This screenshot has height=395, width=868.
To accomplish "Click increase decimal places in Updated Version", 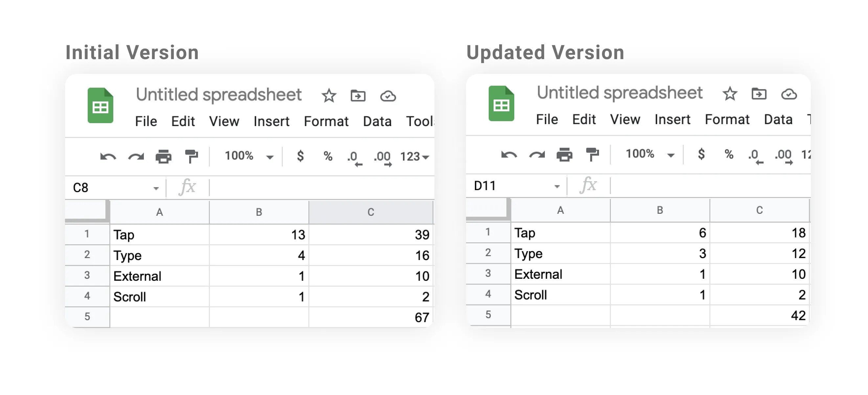I will (x=783, y=156).
